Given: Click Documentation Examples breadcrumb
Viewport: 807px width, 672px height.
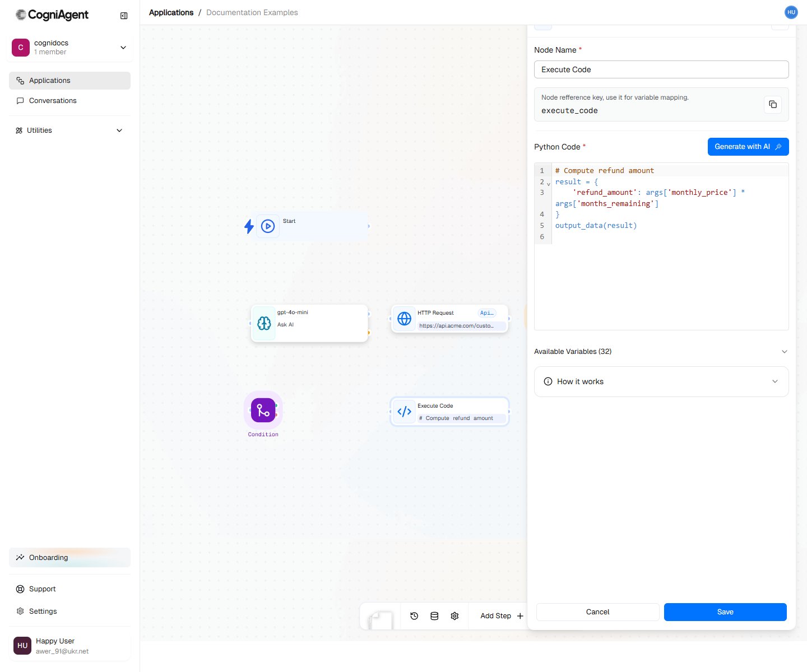Looking at the screenshot, I should click(252, 12).
